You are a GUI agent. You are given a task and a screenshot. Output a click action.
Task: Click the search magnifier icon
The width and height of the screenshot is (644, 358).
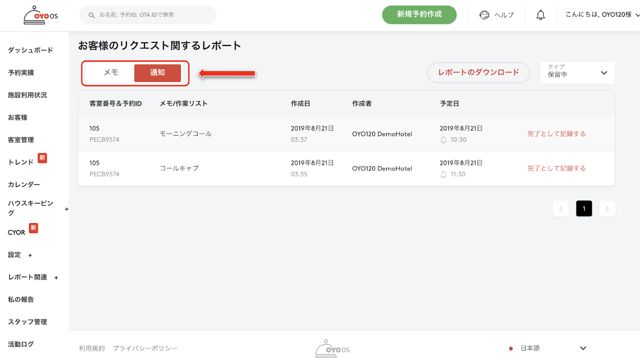[91, 15]
